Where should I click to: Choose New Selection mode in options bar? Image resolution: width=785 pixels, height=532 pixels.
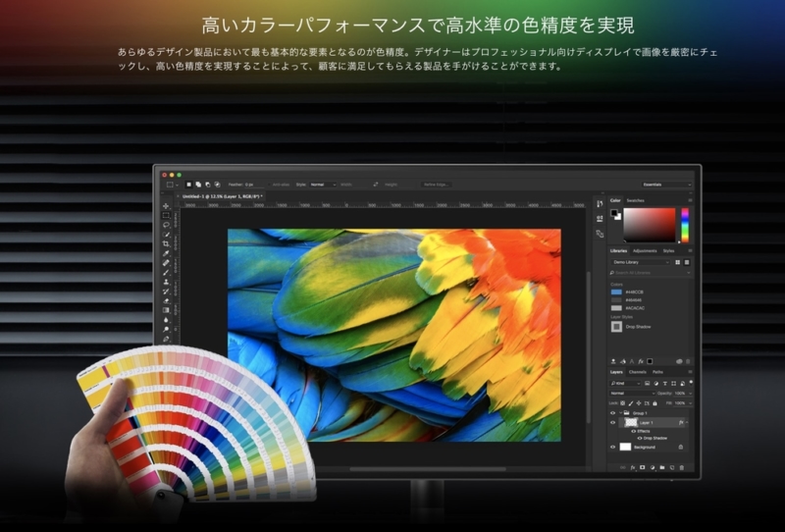(x=188, y=185)
